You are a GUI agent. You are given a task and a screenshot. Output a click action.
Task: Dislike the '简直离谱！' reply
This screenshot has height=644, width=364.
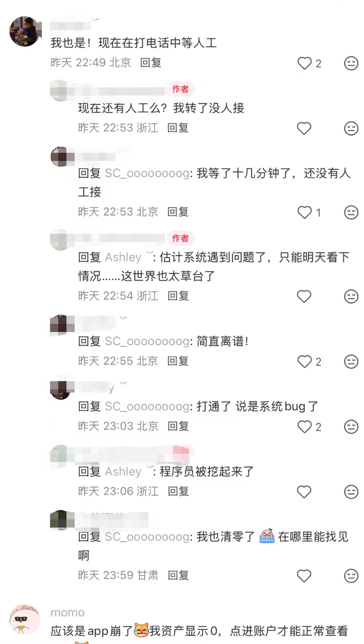coord(351,362)
